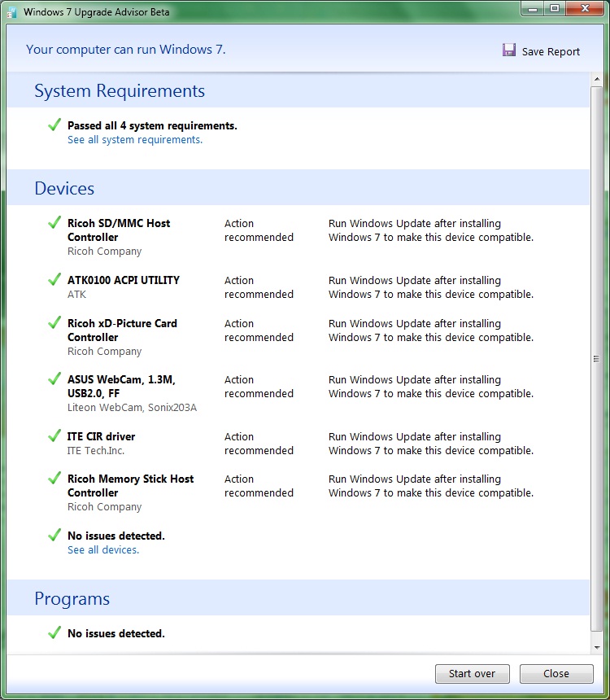Click the checkmark beside Passed all 4 system requirements
The width and height of the screenshot is (610, 700).
click(54, 125)
